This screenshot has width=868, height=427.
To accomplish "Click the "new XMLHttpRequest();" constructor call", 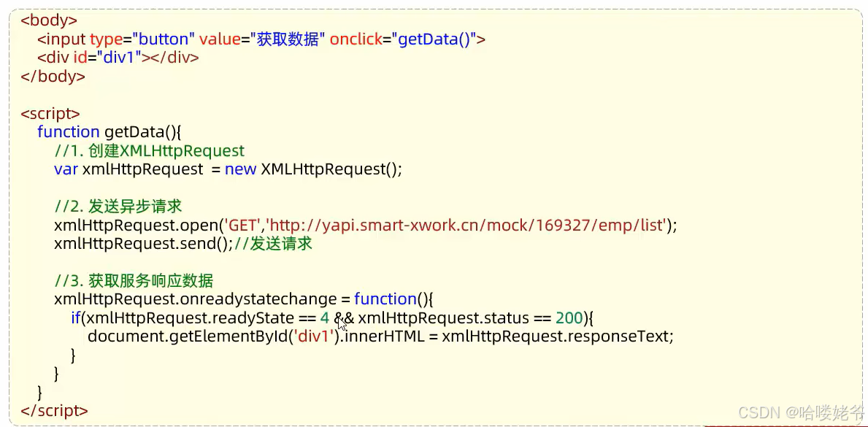I will [313, 169].
